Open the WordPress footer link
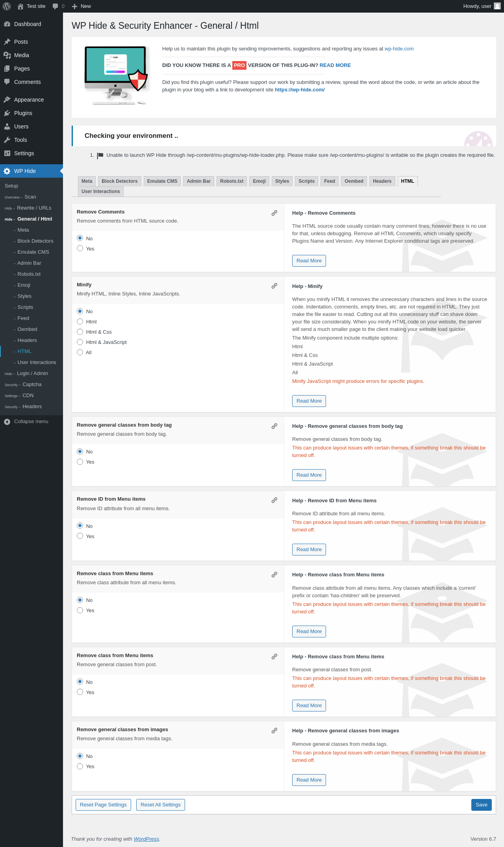The image size is (504, 847). click(146, 839)
